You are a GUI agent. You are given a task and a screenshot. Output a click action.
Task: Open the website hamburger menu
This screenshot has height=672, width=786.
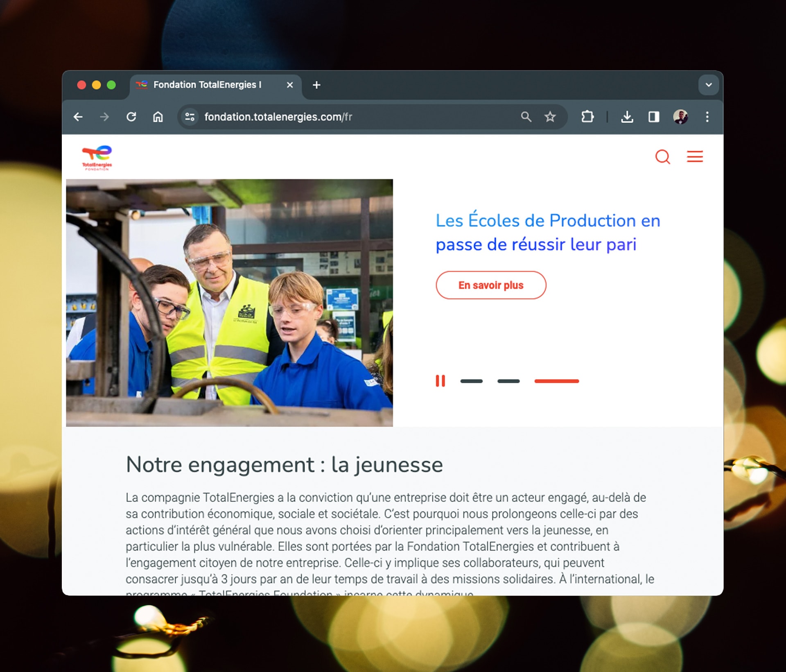(x=695, y=156)
